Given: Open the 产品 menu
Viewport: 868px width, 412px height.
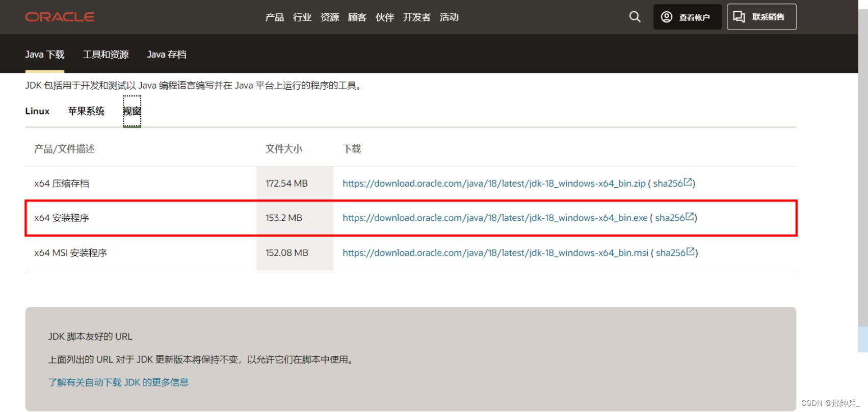Looking at the screenshot, I should (275, 17).
